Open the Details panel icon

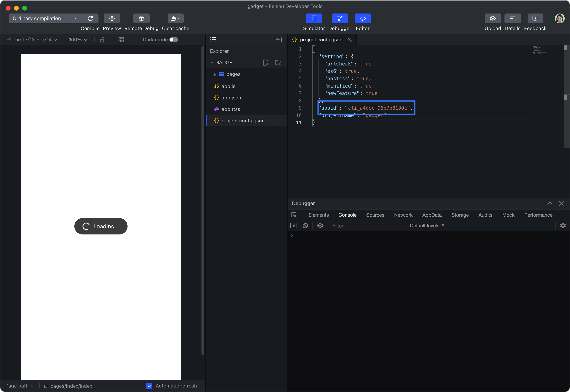tap(512, 18)
